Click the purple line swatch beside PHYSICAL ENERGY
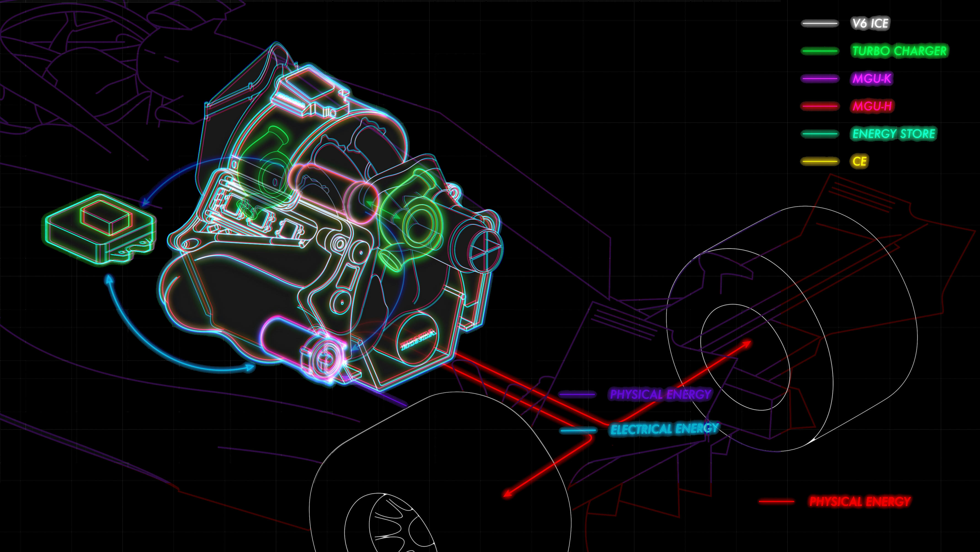980x552 pixels. [577, 395]
